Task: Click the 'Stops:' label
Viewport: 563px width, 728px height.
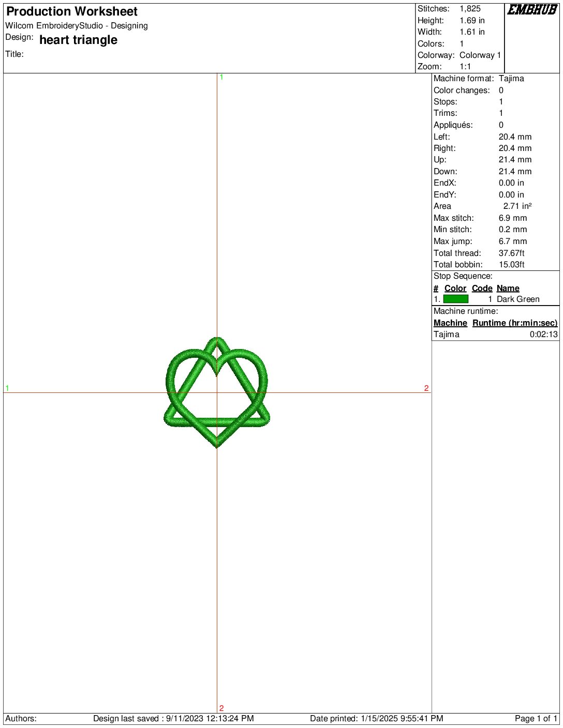Action: point(446,101)
